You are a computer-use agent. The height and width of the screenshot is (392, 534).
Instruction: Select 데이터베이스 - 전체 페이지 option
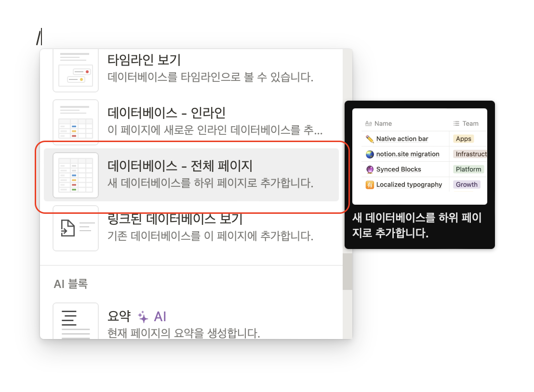pyautogui.click(x=191, y=175)
